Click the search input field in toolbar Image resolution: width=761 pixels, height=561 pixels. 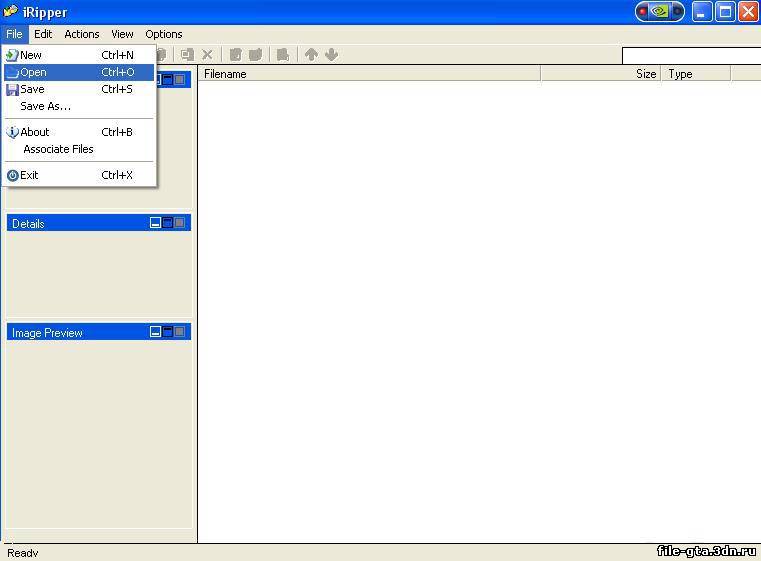click(692, 56)
